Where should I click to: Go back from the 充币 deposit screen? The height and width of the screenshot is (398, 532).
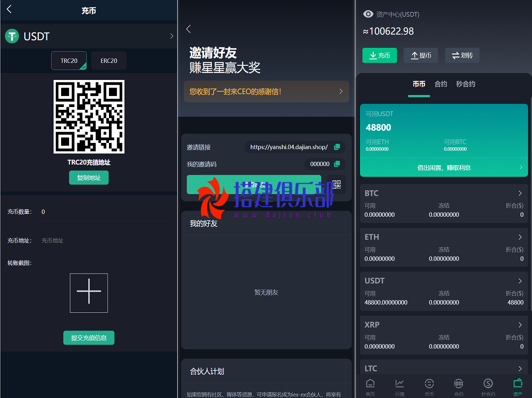9,9
